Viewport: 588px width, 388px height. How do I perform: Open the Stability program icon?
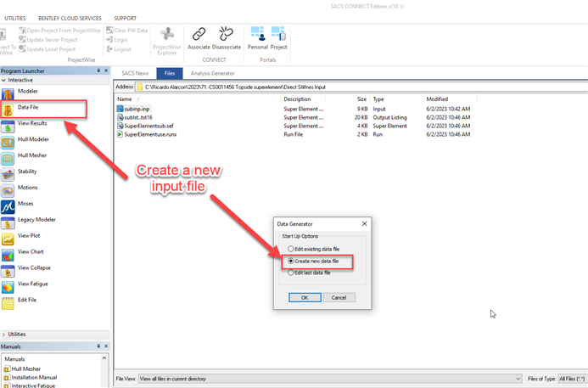point(8,175)
